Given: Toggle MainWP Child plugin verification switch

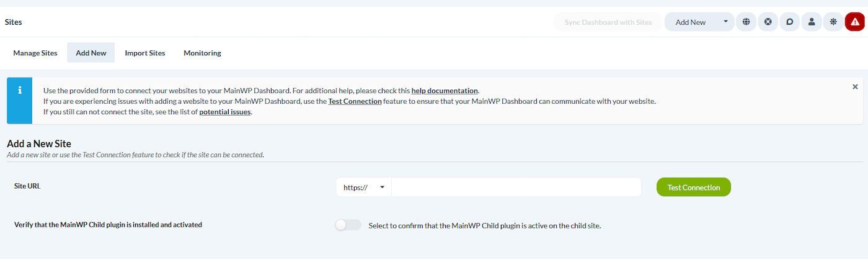Looking at the screenshot, I should [x=348, y=225].
